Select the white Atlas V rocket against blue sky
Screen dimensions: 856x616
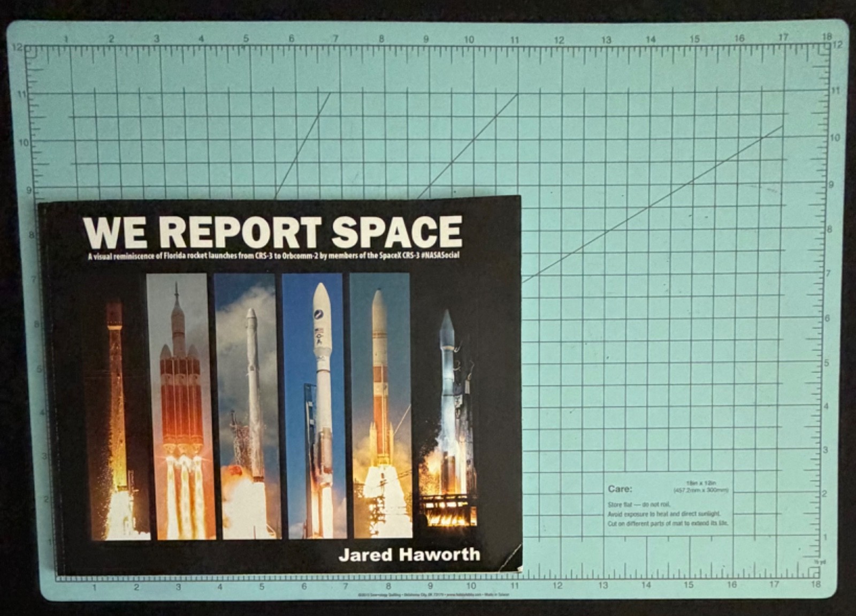(x=315, y=406)
